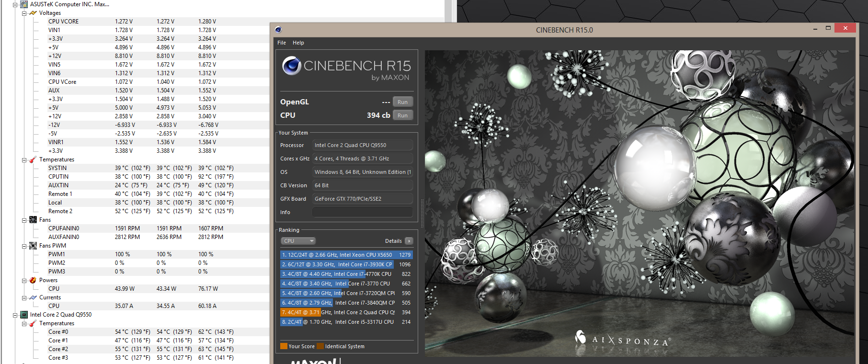Click the ASUSTeK motherboard icon
This screenshot has height=364, width=868.
24,4
